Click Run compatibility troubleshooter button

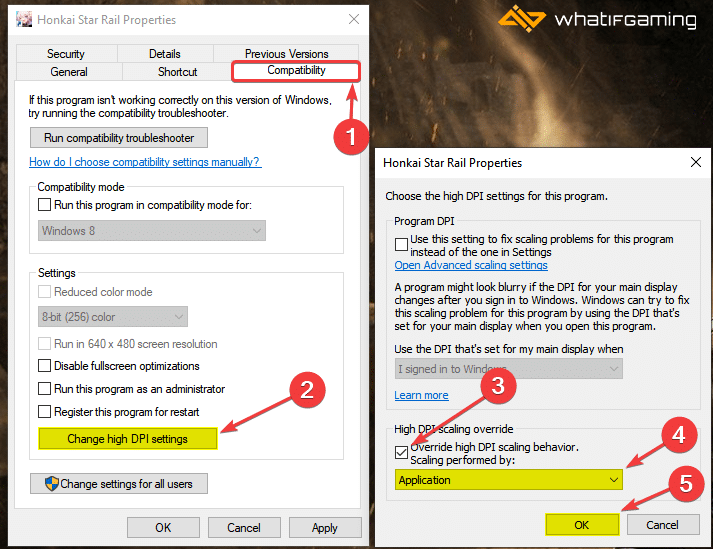click(119, 138)
